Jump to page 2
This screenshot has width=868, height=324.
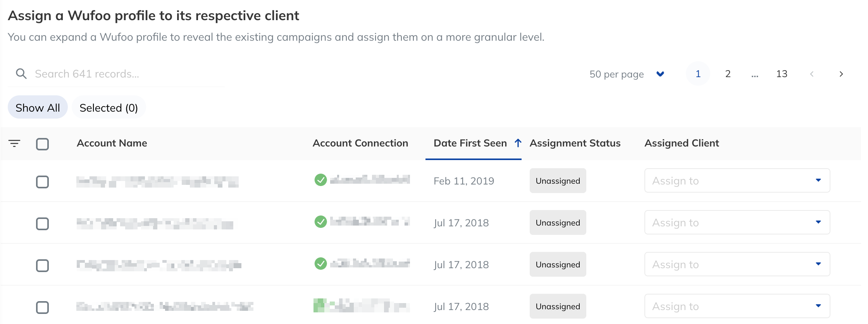(728, 74)
